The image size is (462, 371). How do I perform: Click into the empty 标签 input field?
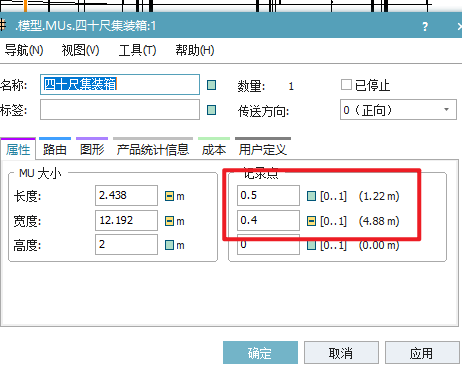click(x=120, y=110)
